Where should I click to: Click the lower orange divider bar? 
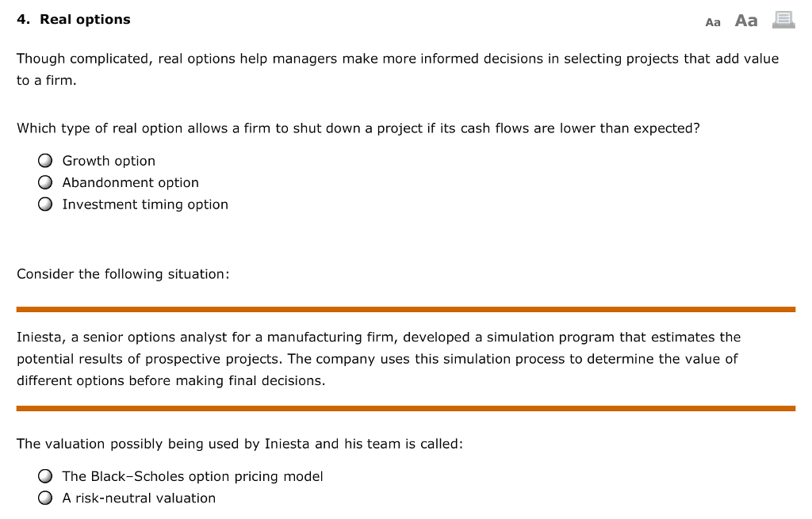coord(406,408)
